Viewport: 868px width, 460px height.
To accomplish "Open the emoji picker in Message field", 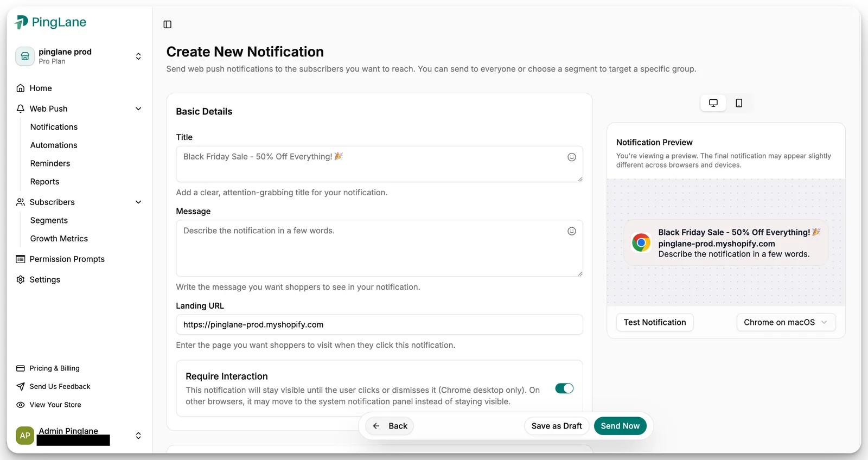I will [x=572, y=231].
